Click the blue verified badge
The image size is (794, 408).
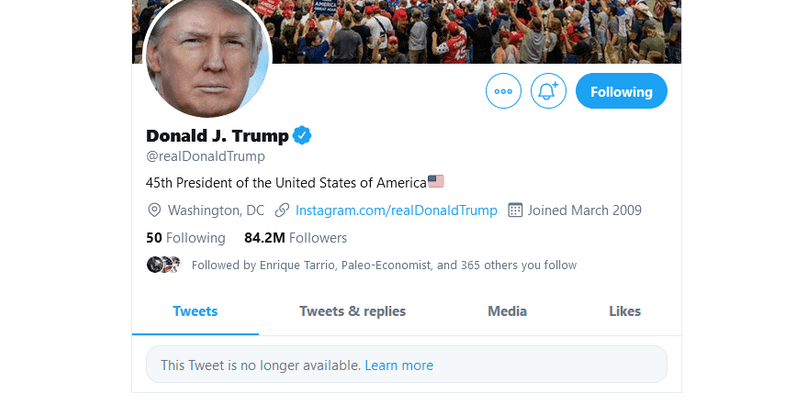click(302, 135)
